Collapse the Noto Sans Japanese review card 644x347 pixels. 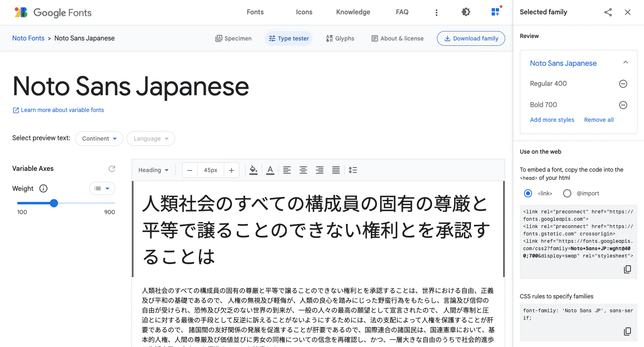click(x=625, y=63)
